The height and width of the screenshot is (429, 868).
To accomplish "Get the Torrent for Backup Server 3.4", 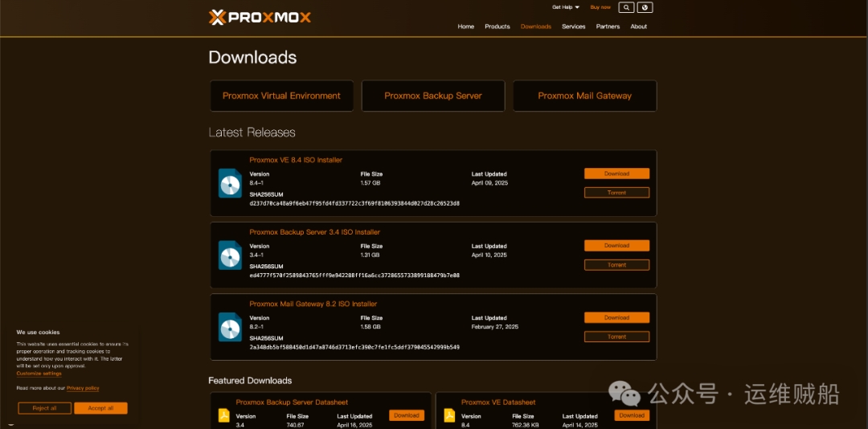I will pos(616,264).
